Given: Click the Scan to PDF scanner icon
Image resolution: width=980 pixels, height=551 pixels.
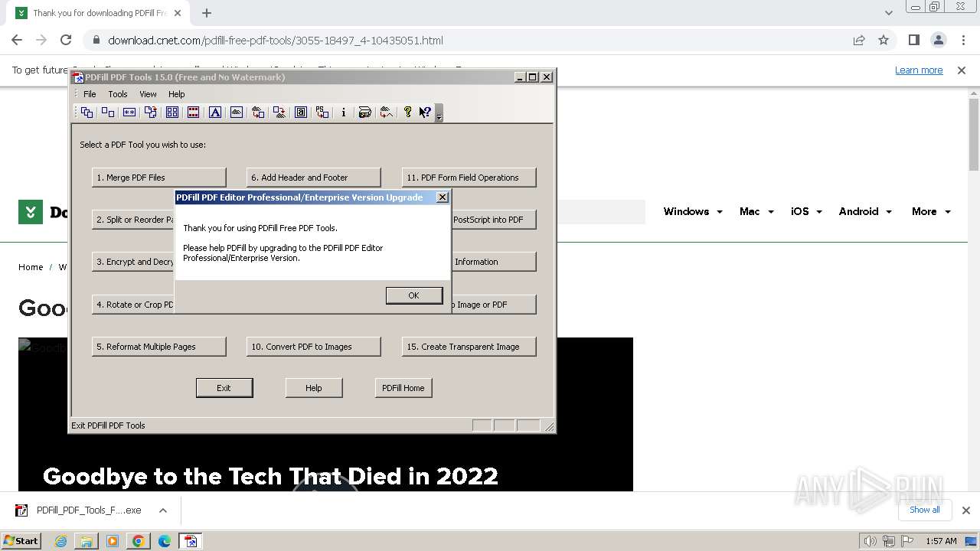Looking at the screenshot, I should pyautogui.click(x=365, y=112).
